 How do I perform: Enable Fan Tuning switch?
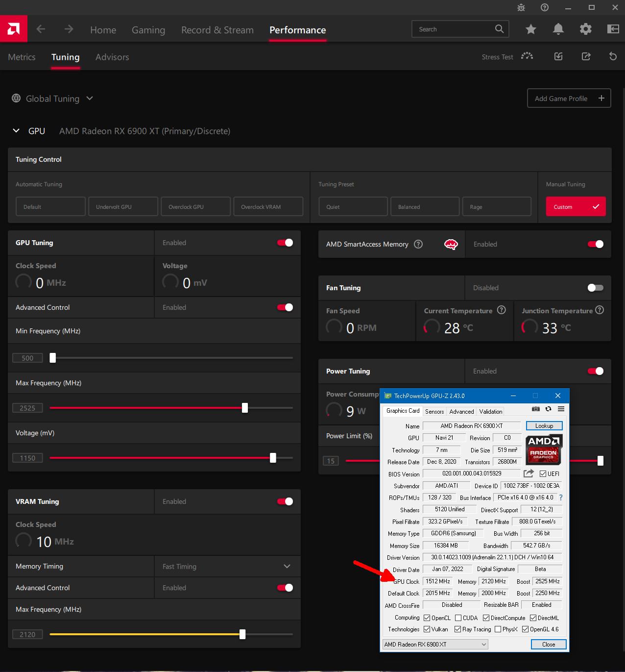(x=596, y=288)
